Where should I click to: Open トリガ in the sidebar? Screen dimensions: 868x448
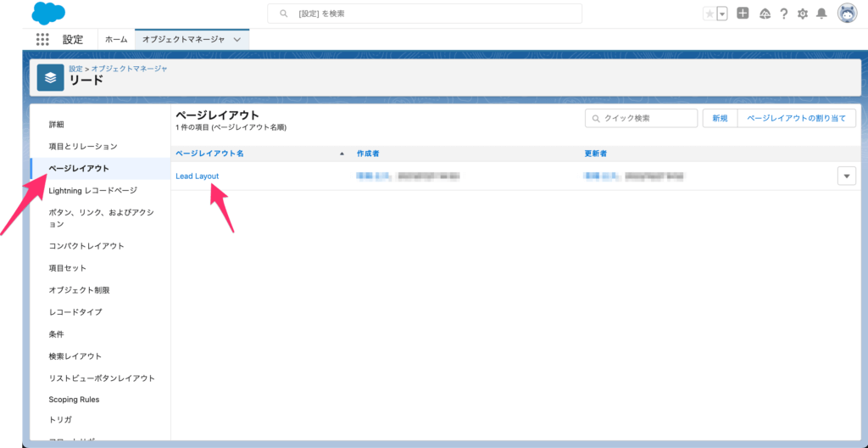coord(60,420)
